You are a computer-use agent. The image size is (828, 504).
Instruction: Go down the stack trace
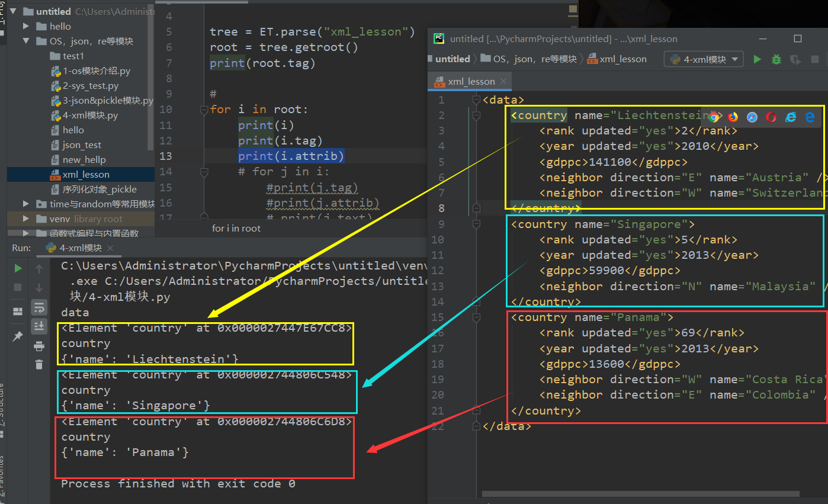point(39,288)
